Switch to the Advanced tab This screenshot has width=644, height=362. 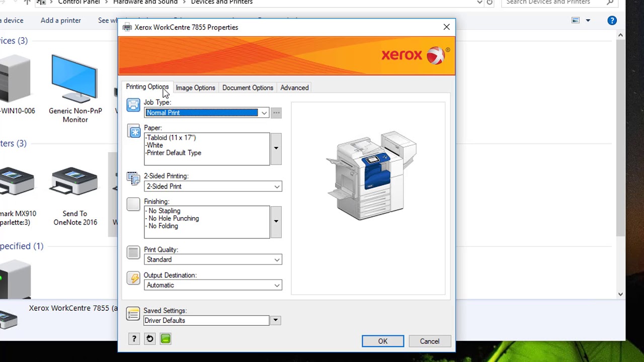(294, 87)
